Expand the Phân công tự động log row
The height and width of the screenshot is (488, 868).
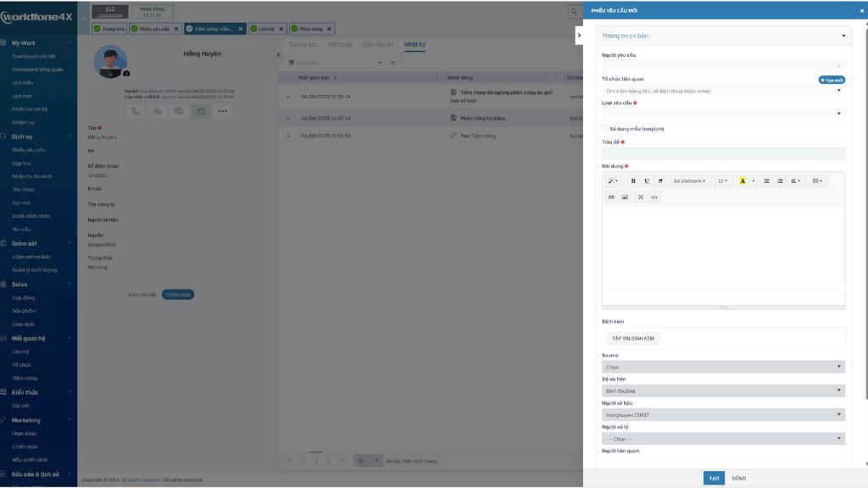click(288, 118)
